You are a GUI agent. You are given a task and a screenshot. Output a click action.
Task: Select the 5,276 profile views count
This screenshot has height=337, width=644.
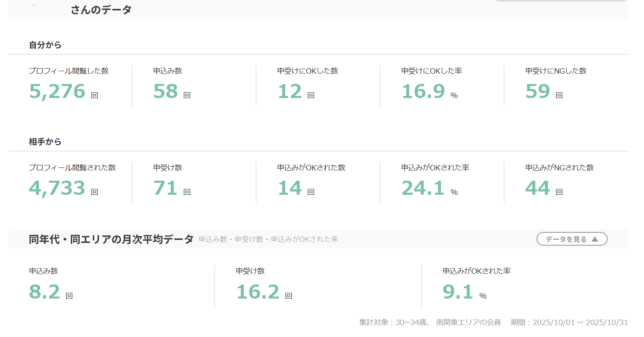[57, 91]
